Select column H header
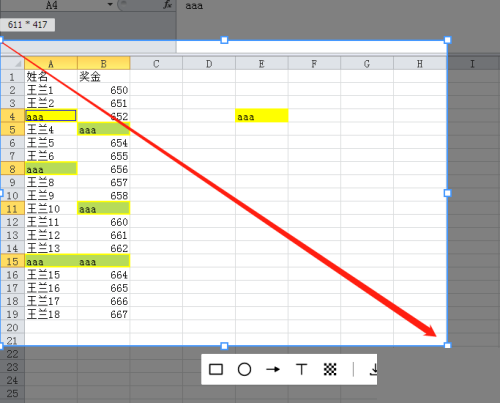The height and width of the screenshot is (403, 500). (420, 63)
